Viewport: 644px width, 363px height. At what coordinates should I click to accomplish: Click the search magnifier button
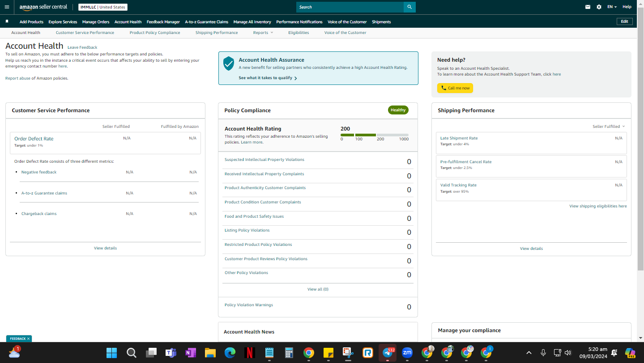(409, 7)
